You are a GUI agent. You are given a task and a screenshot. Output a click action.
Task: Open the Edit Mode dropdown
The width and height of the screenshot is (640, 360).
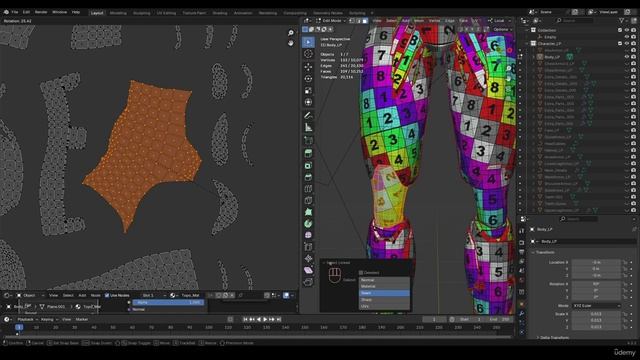[x=331, y=20]
